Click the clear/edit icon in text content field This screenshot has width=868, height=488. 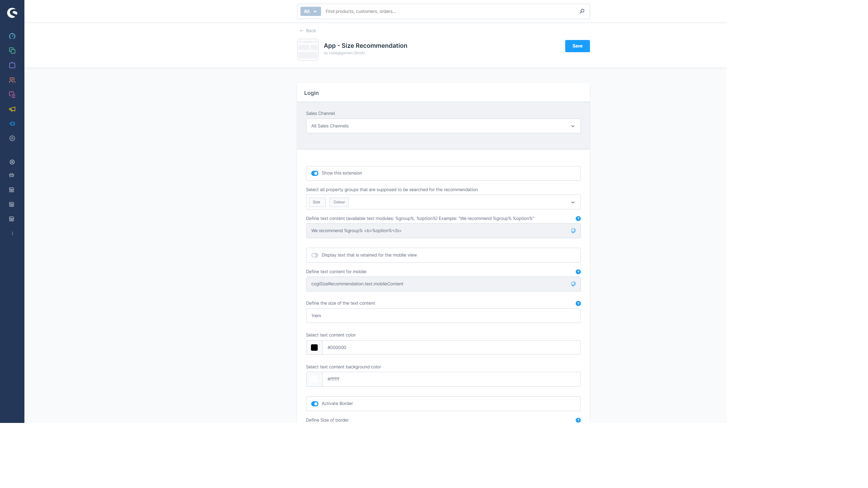click(x=573, y=230)
